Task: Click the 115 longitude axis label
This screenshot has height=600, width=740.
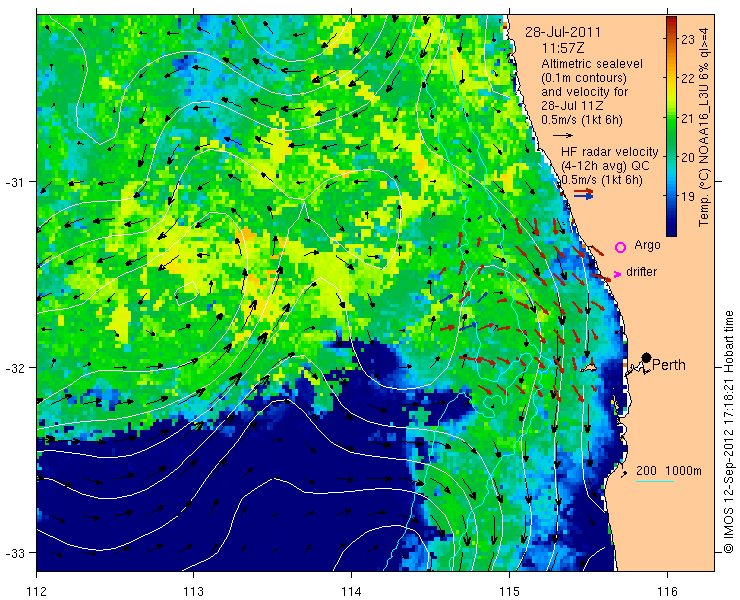Action: coord(509,591)
